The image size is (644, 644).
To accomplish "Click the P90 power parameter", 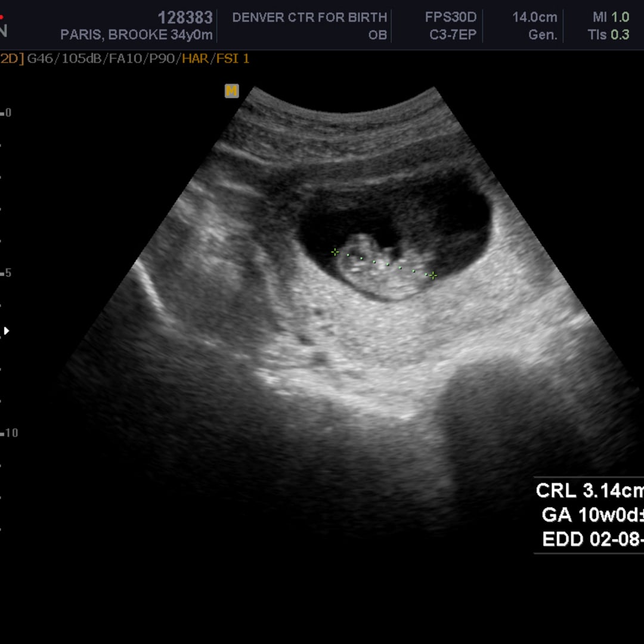I will coord(162,58).
